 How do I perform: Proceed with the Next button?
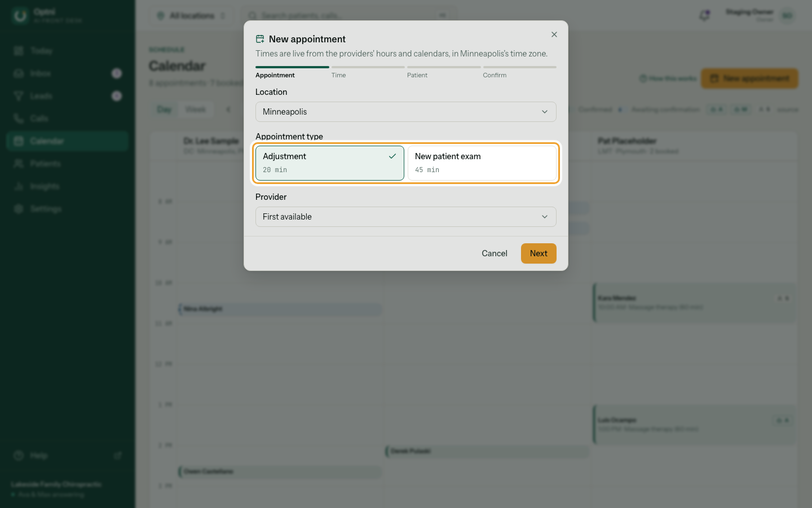539,253
